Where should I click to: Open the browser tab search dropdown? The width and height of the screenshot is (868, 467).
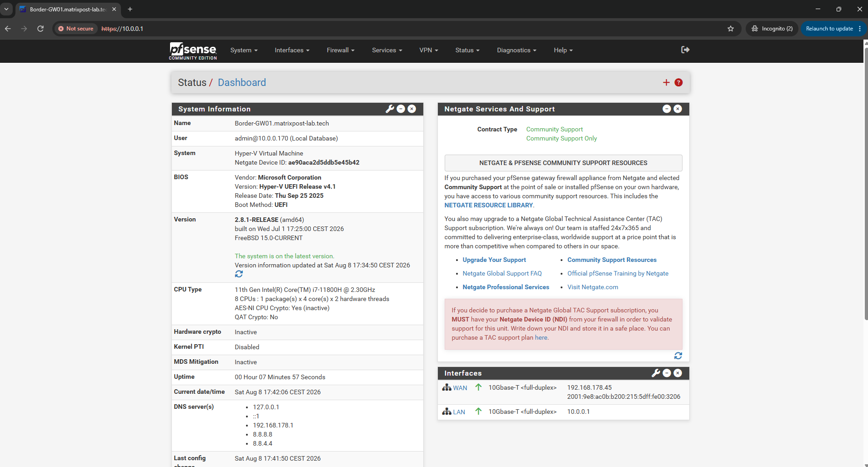6,9
